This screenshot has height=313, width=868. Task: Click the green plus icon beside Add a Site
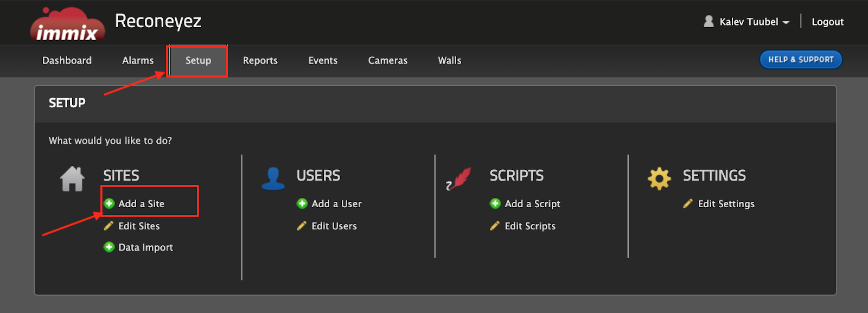tap(109, 203)
